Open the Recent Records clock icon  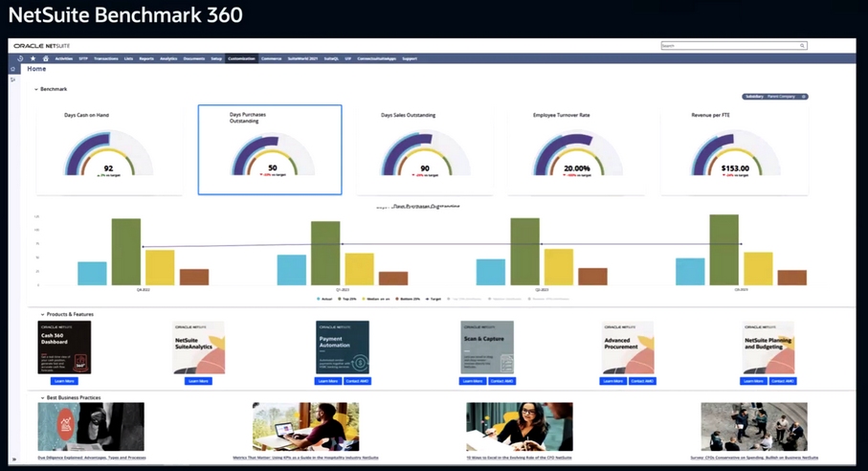pyautogui.click(x=20, y=58)
